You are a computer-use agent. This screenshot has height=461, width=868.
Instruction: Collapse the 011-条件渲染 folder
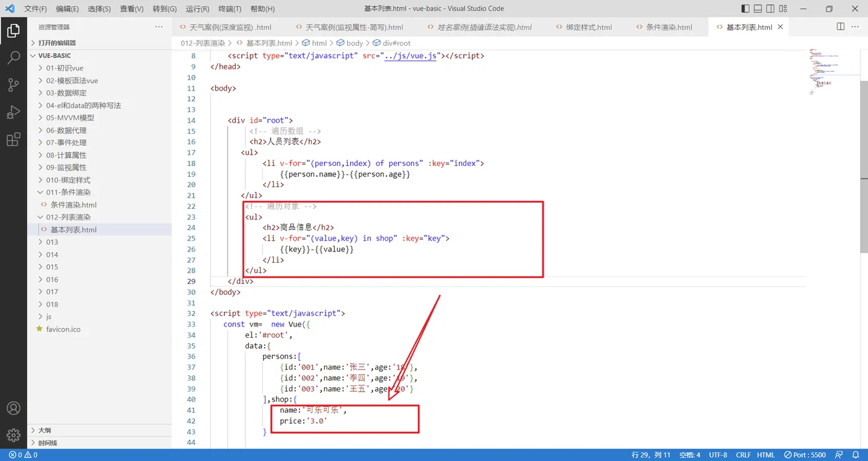click(x=99, y=192)
